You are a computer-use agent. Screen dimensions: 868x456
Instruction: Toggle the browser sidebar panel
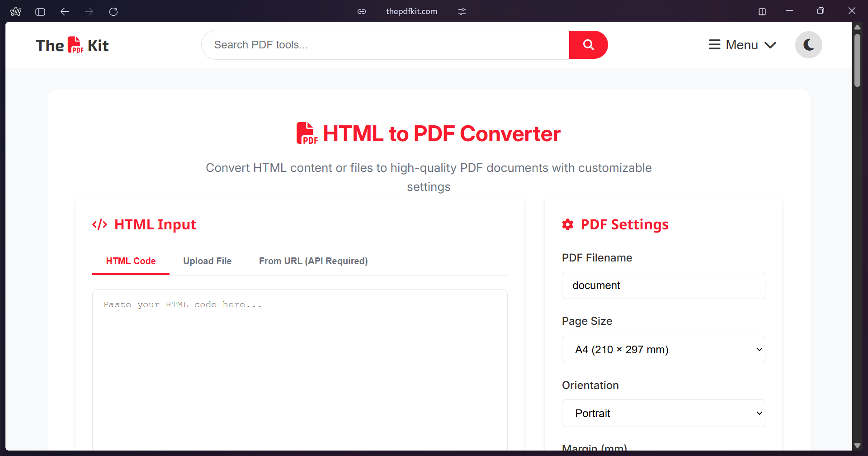click(40, 11)
